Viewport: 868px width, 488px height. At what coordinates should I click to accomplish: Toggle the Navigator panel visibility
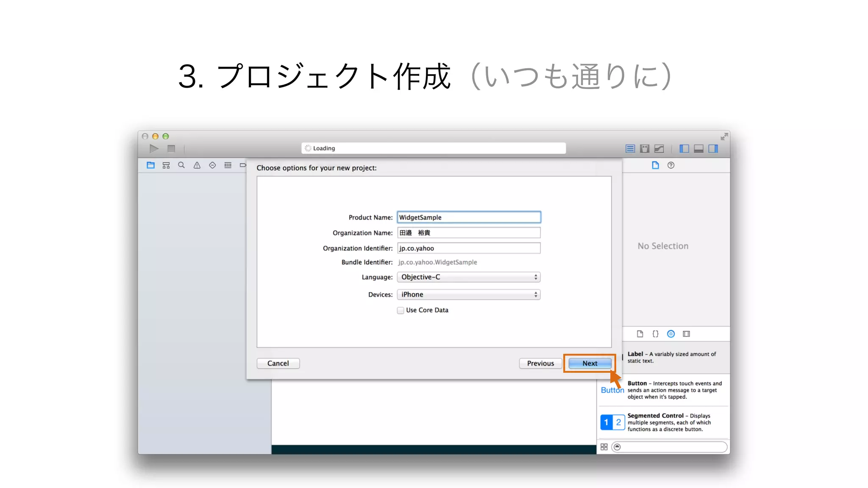[x=684, y=149]
